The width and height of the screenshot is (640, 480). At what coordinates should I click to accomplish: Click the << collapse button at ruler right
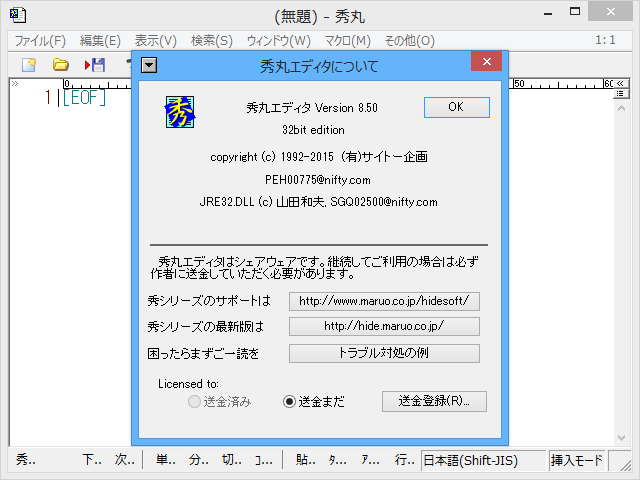[x=620, y=83]
